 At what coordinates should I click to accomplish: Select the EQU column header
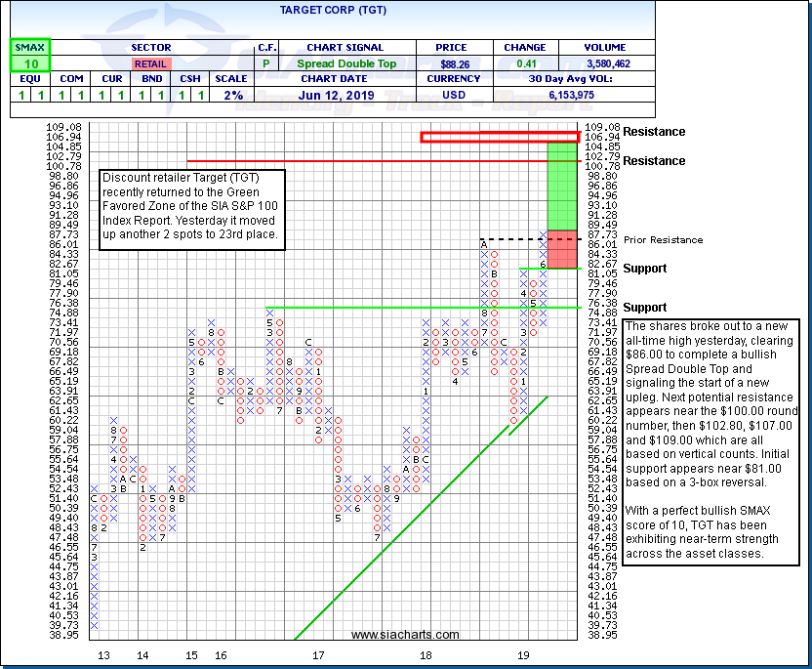pos(29,80)
